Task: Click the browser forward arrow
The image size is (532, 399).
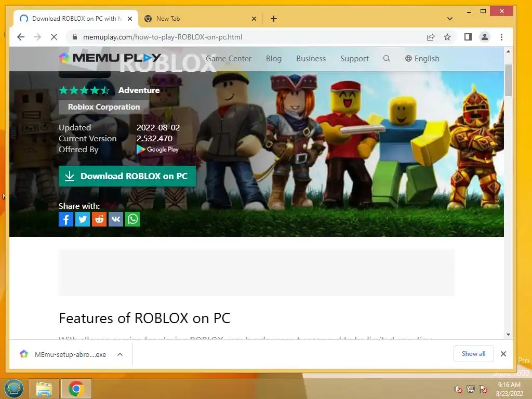Action: tap(37, 37)
